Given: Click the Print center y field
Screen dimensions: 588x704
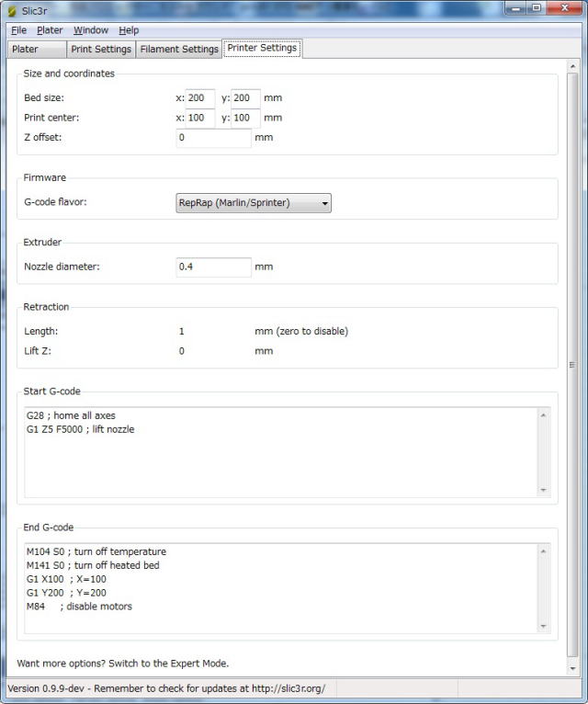Looking at the screenshot, I should tap(245, 118).
